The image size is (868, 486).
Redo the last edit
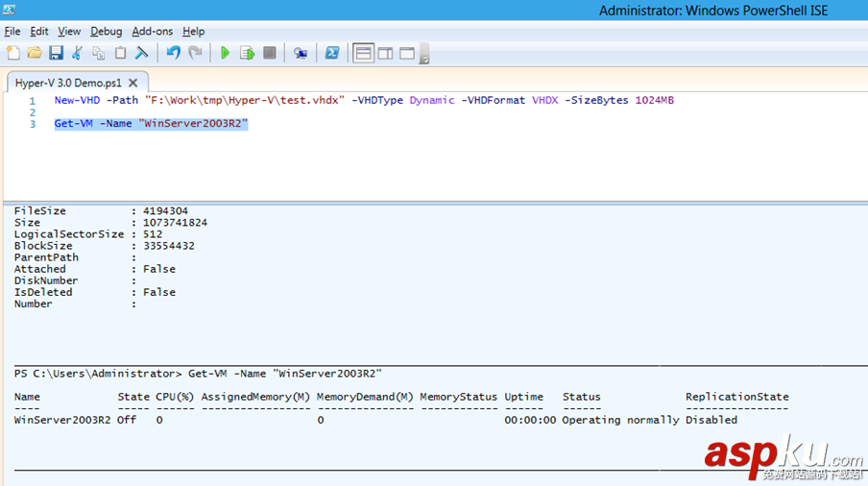195,53
